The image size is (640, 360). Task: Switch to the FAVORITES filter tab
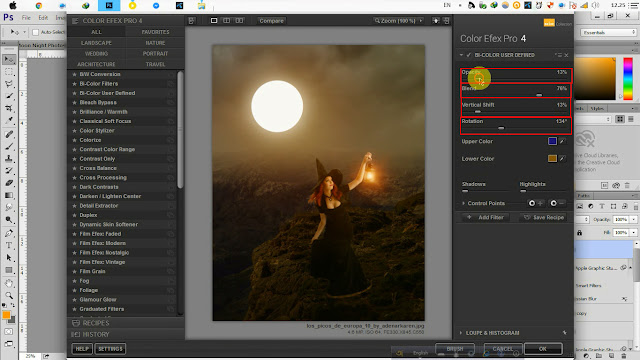[x=156, y=32]
